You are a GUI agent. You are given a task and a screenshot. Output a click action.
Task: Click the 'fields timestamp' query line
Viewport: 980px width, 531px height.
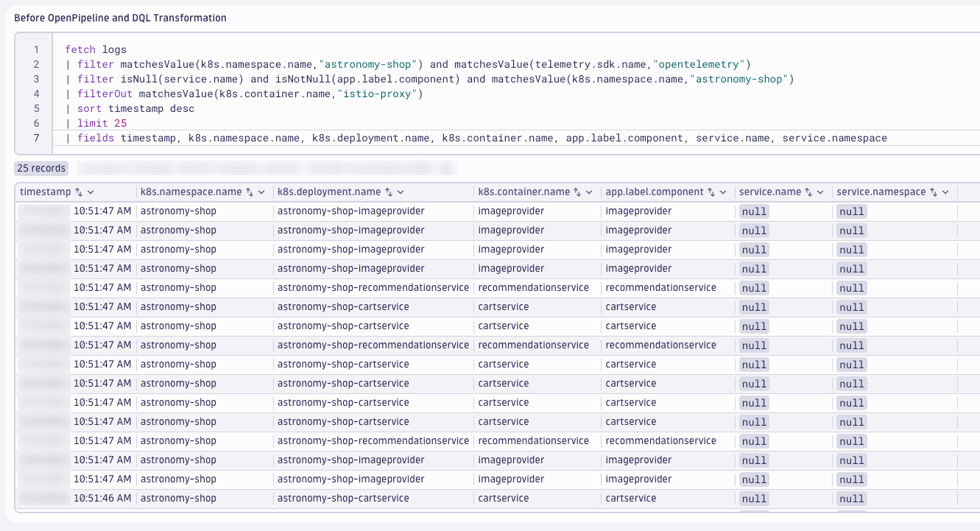coord(476,138)
